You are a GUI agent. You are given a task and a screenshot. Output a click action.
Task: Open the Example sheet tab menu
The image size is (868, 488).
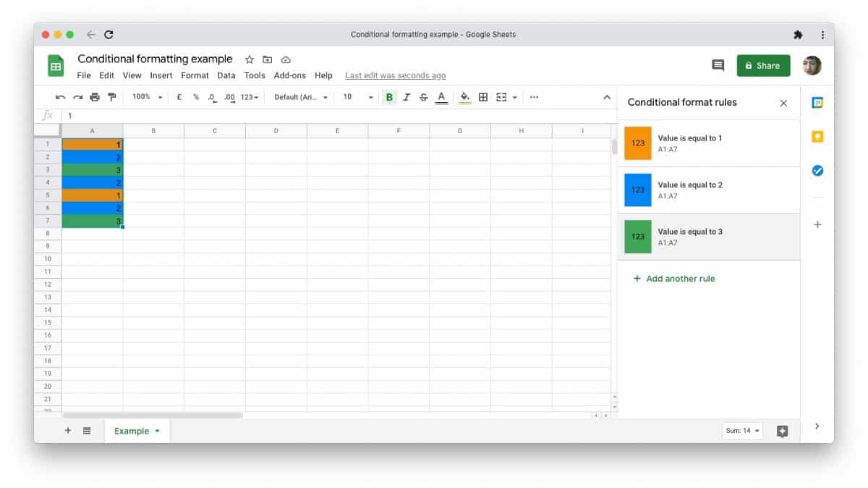pyautogui.click(x=157, y=431)
